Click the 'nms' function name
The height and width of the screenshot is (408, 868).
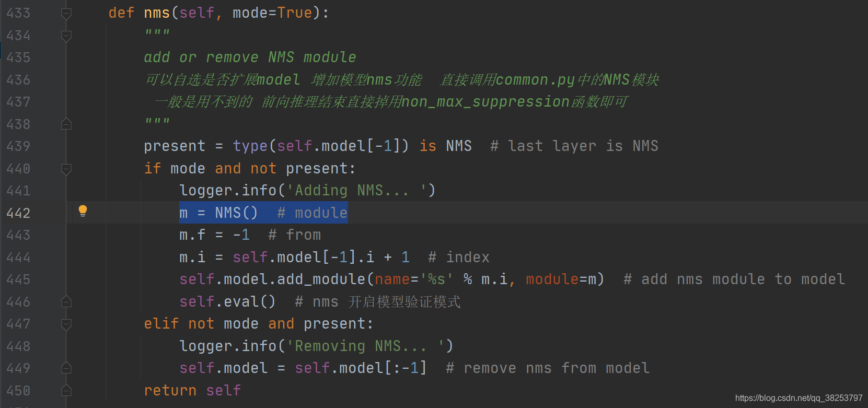[157, 13]
